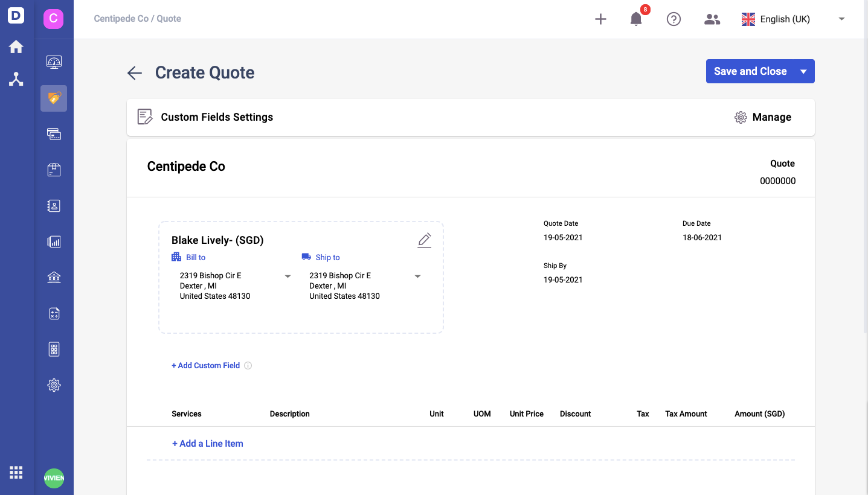
Task: Open the accounting calculator document icon
Action: click(x=54, y=313)
